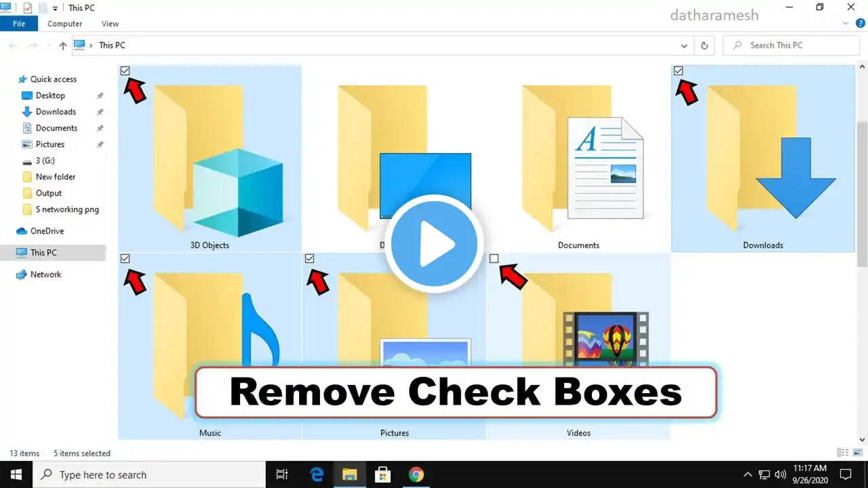Viewport: 868px width, 488px height.
Task: Open Documents in the sidebar
Action: (56, 128)
